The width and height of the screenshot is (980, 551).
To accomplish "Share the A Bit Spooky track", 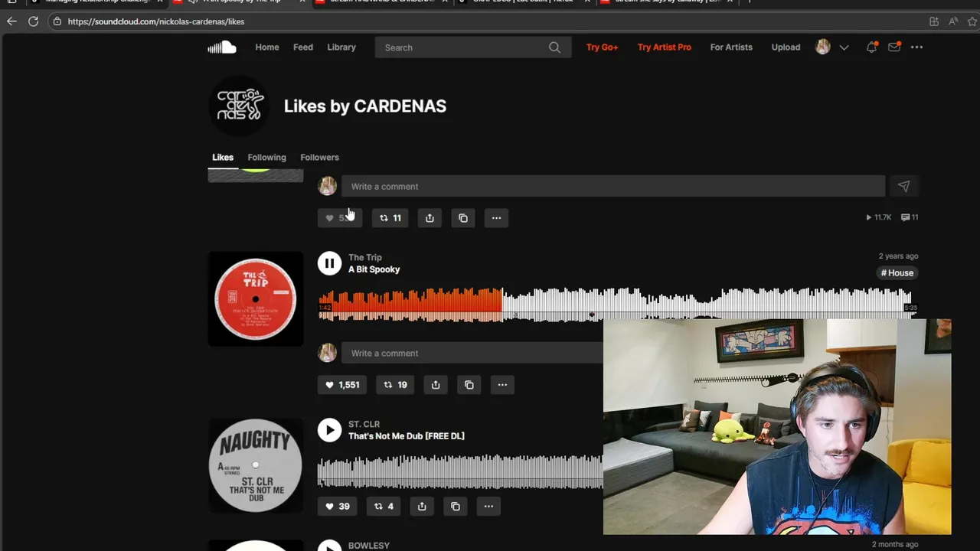I will click(x=436, y=385).
